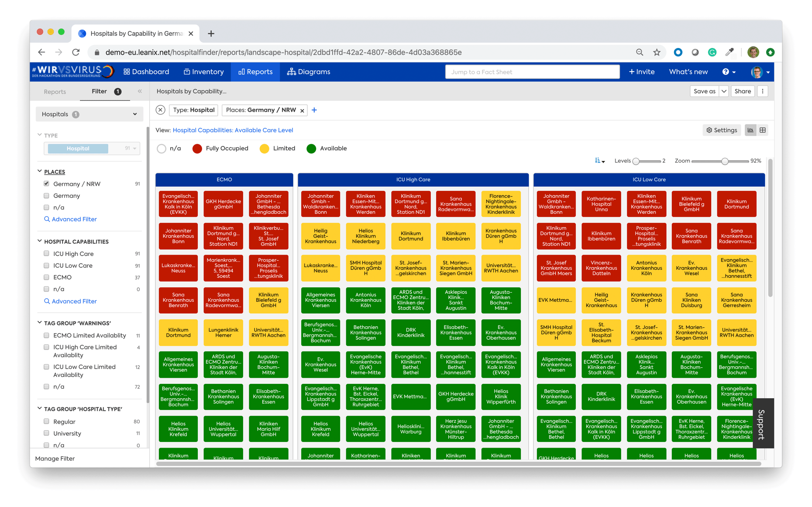The image size is (812, 507).
Task: Open the sort order options
Action: (599, 161)
